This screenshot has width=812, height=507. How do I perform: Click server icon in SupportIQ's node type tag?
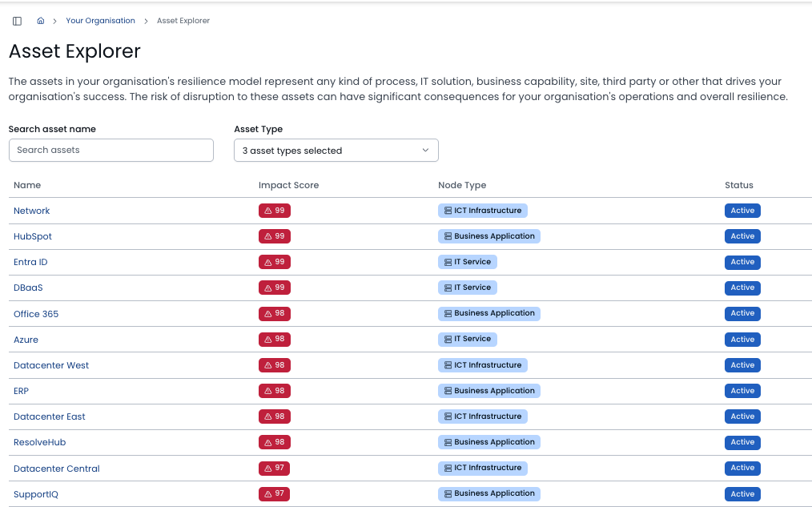(448, 494)
